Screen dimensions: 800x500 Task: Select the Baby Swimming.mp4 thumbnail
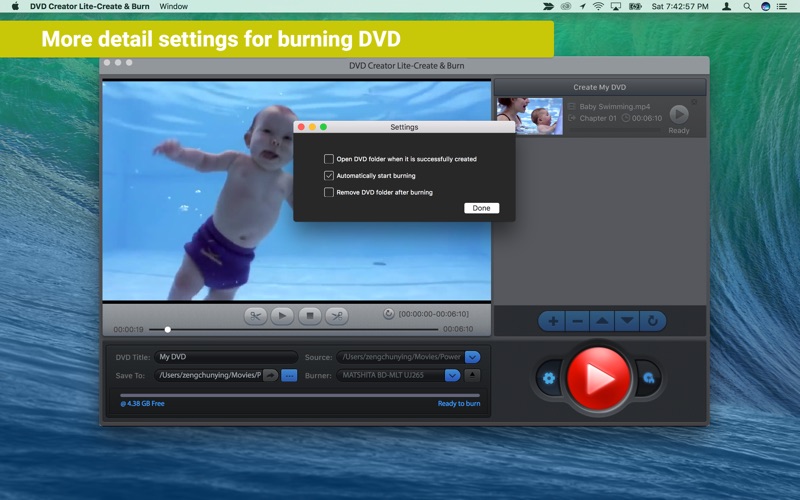pyautogui.click(x=530, y=116)
